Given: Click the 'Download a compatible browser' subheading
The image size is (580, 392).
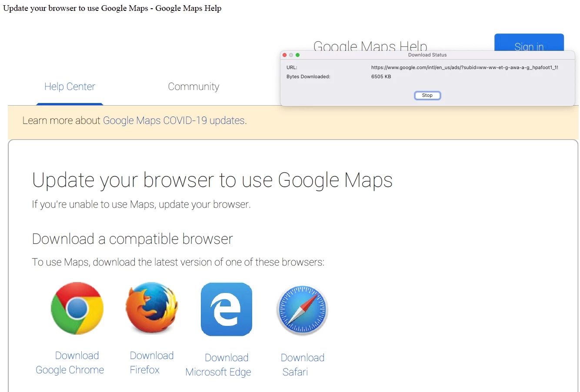Looking at the screenshot, I should pyautogui.click(x=133, y=239).
